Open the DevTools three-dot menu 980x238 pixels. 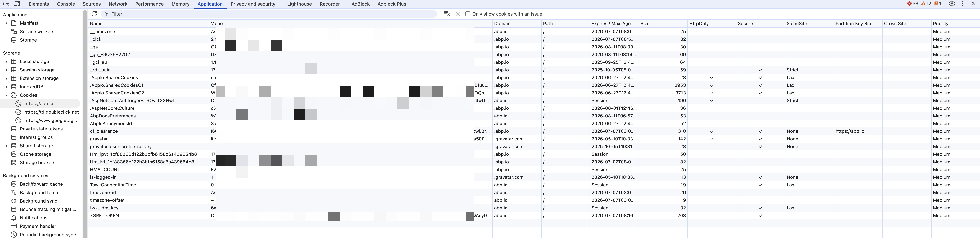pyautogui.click(x=963, y=4)
